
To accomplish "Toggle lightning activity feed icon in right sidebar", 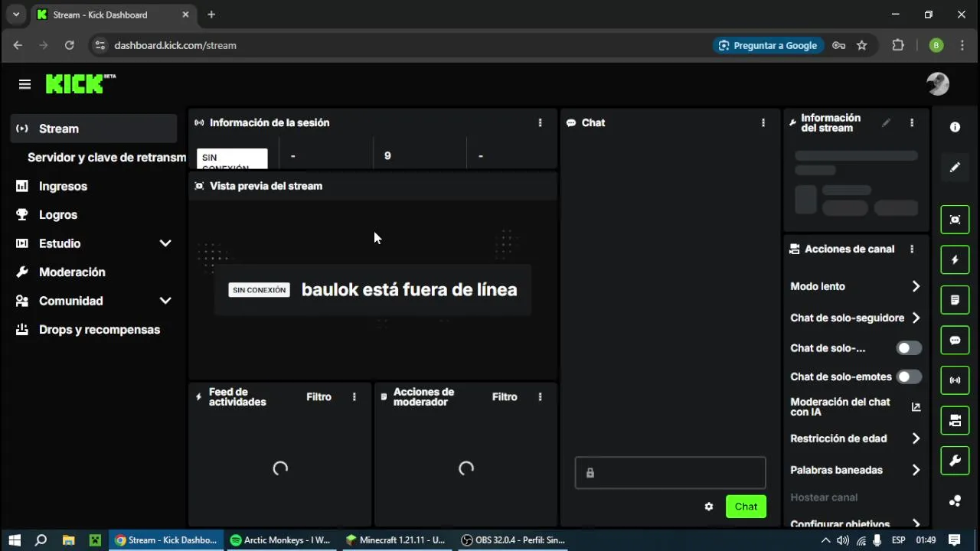I will 955,260.
